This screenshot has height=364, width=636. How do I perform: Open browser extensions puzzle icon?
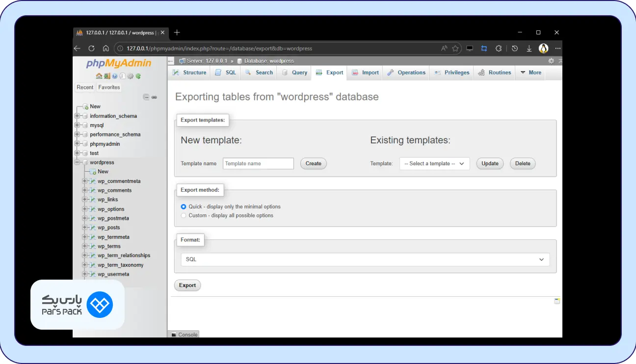pyautogui.click(x=499, y=48)
